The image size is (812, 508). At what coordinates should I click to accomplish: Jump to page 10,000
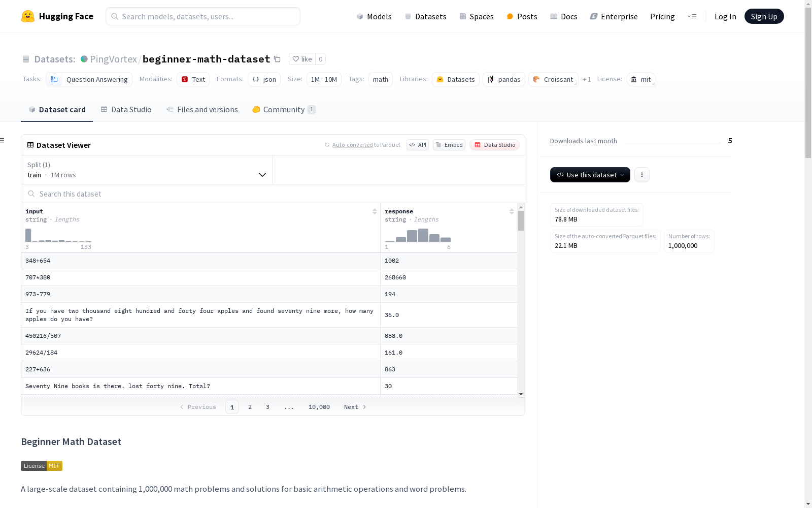coord(319,407)
